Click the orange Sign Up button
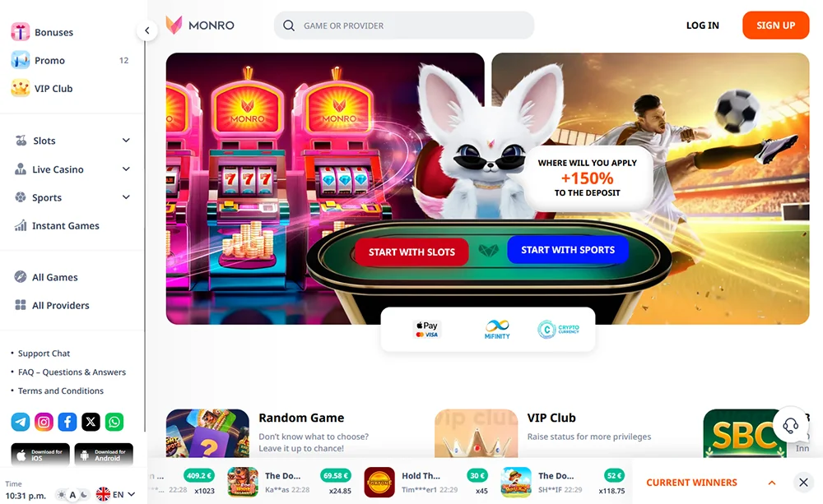 (776, 25)
